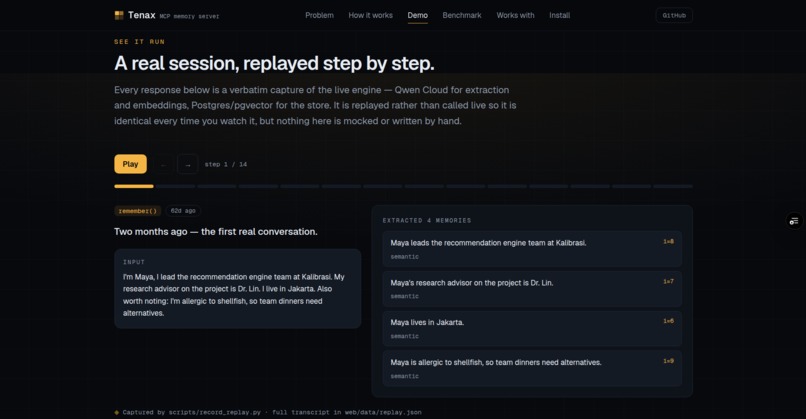806x419 pixels.
Task: Click score value on Kalibrasi memory card
Action: (x=668, y=242)
